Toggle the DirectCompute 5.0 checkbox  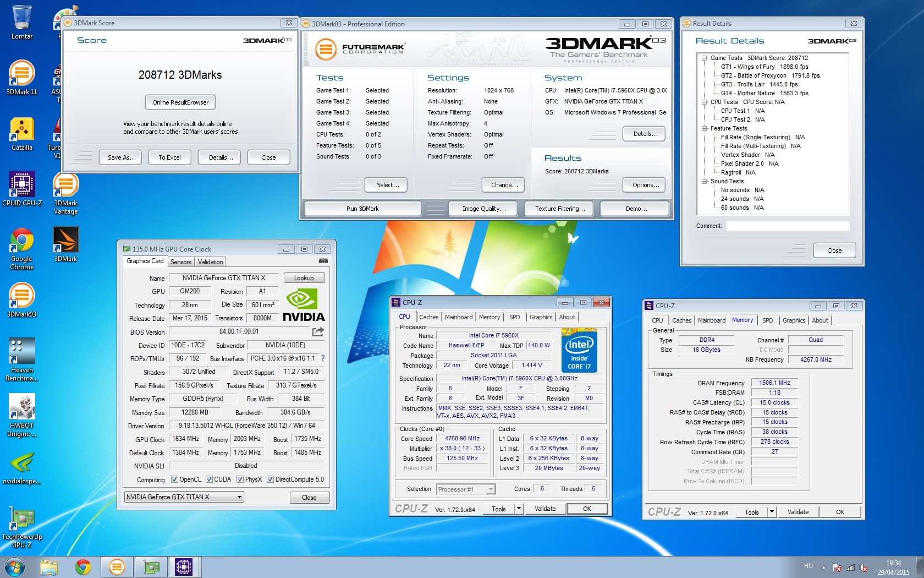270,479
